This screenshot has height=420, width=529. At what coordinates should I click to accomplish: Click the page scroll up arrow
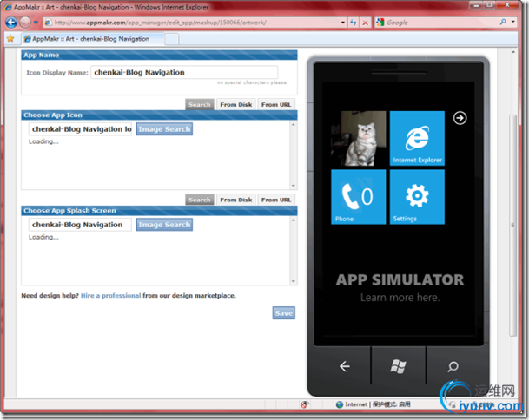point(513,52)
